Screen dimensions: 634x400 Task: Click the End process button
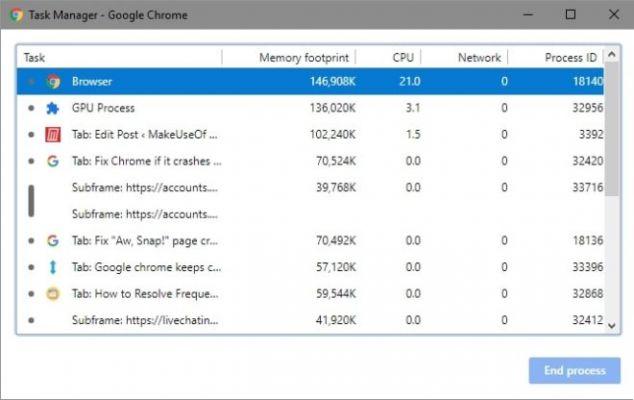pyautogui.click(x=575, y=370)
